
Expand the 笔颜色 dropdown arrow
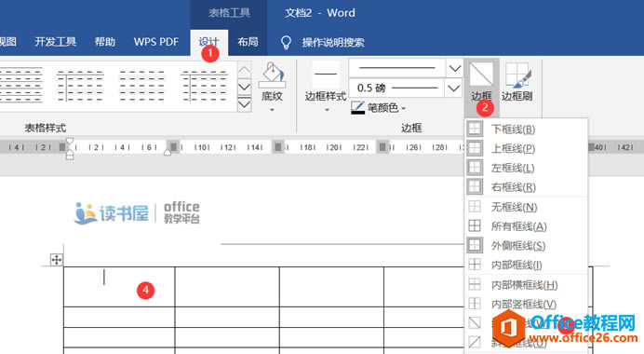(x=404, y=108)
